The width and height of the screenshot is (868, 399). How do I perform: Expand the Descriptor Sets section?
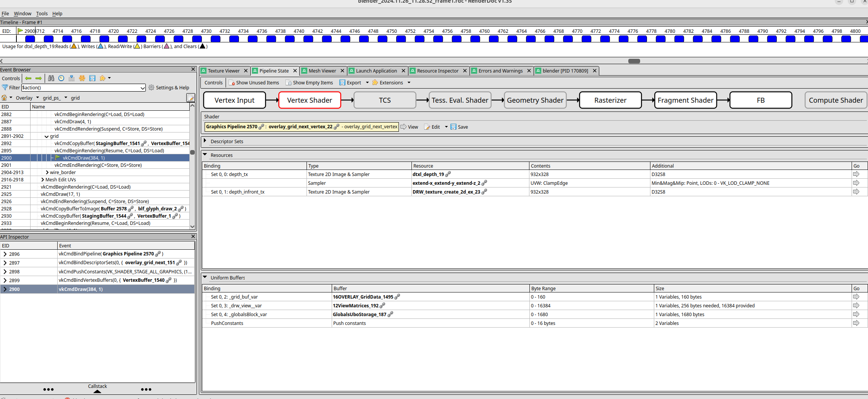pyautogui.click(x=205, y=141)
